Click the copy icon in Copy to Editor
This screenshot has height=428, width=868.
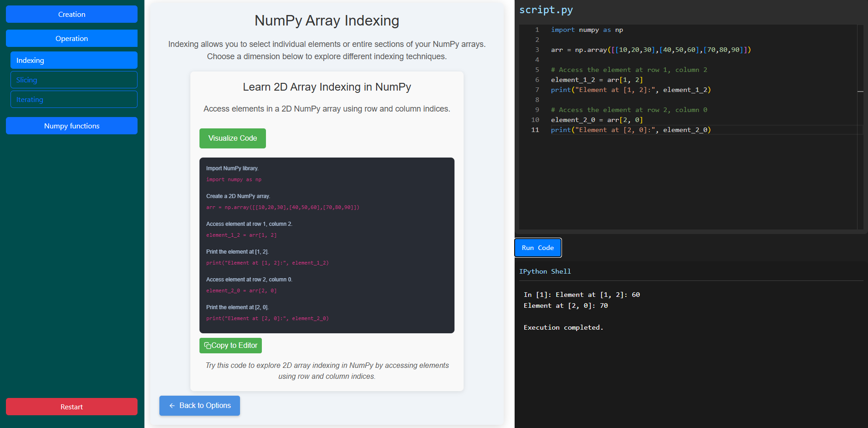coord(208,346)
